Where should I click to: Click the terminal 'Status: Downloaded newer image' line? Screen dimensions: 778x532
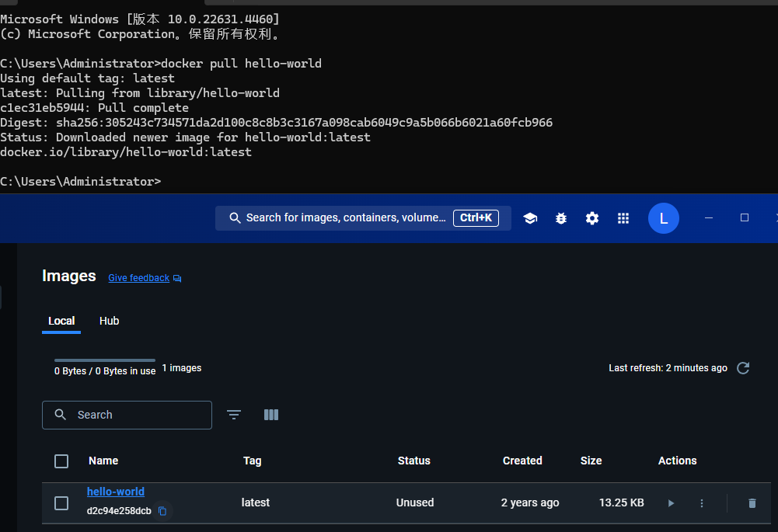(185, 137)
